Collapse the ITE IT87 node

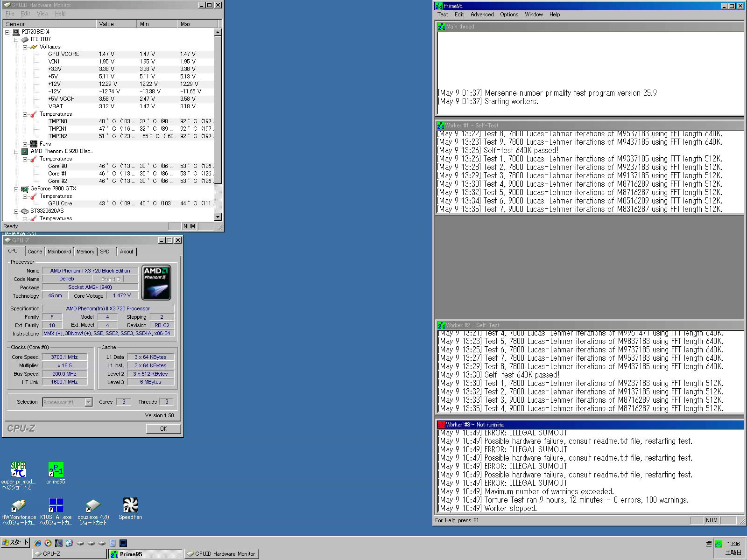[16, 39]
